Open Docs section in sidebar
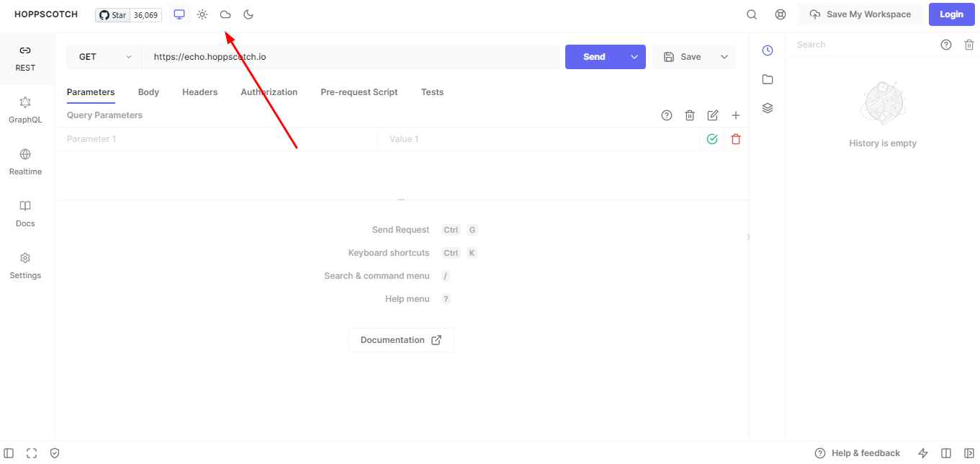 pos(25,214)
